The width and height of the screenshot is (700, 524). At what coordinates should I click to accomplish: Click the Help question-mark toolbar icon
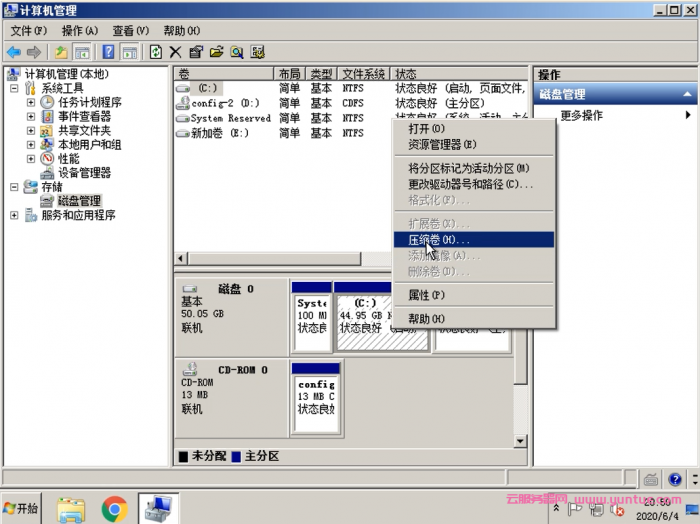point(107,52)
